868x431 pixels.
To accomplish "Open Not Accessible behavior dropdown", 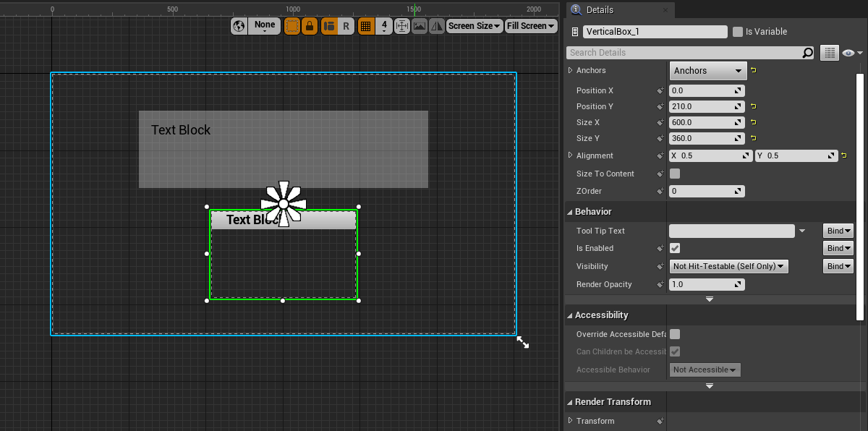I will coord(705,370).
